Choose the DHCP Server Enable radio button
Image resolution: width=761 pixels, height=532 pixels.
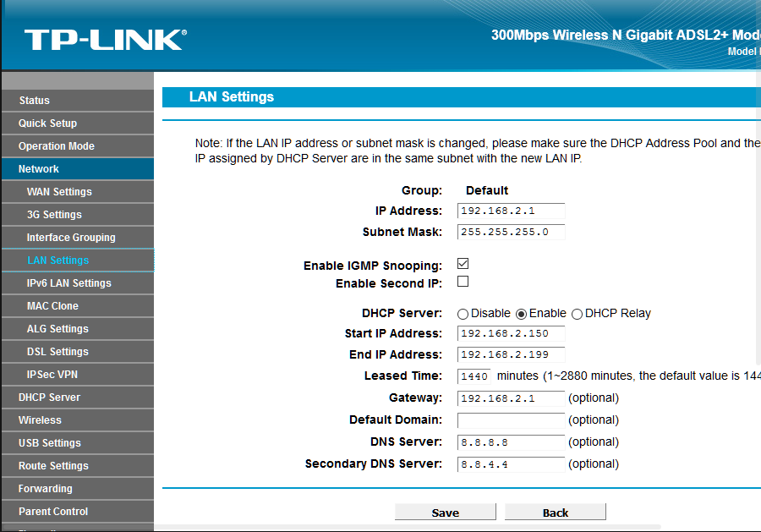(x=521, y=314)
